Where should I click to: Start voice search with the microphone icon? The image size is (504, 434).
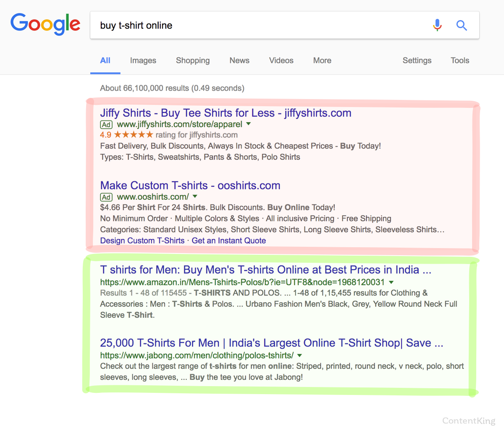[x=437, y=25]
